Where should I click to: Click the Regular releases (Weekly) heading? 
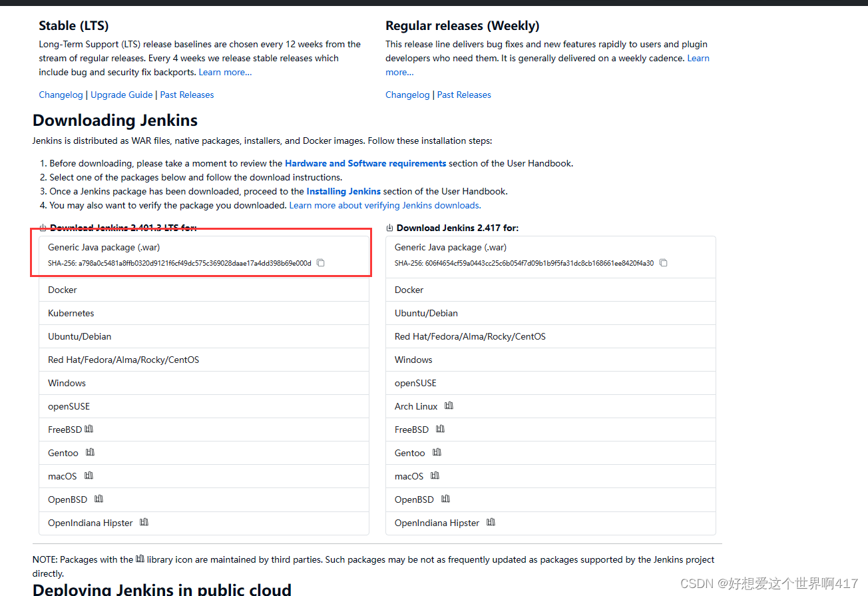(x=463, y=26)
